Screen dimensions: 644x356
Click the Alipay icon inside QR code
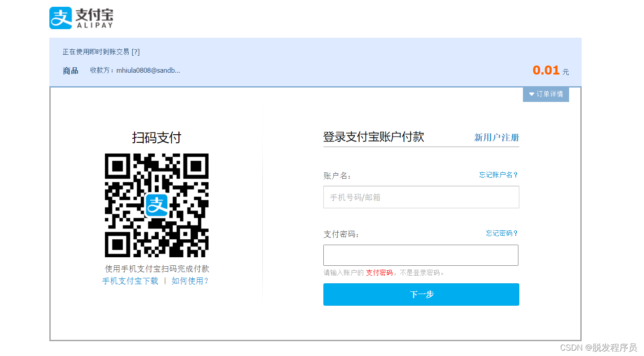click(x=156, y=205)
